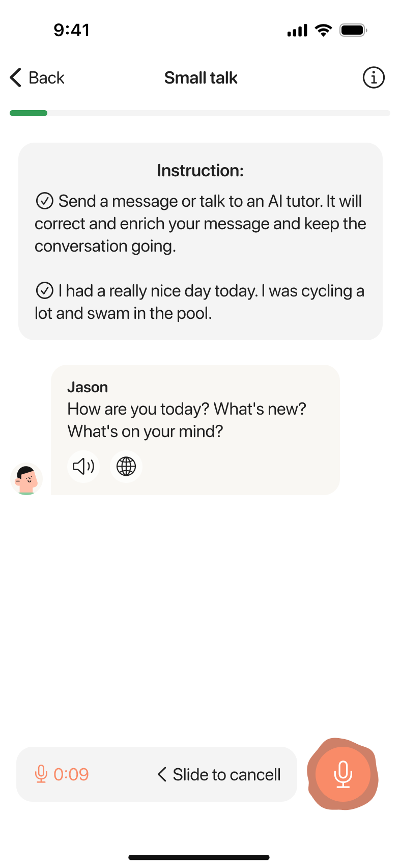
Task: Tap the 0:09 recording timer
Action: pyautogui.click(x=71, y=774)
